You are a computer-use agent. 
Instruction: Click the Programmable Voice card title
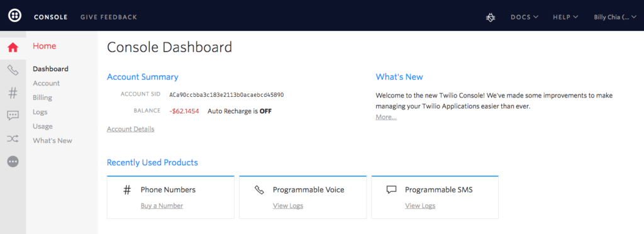[x=308, y=190]
